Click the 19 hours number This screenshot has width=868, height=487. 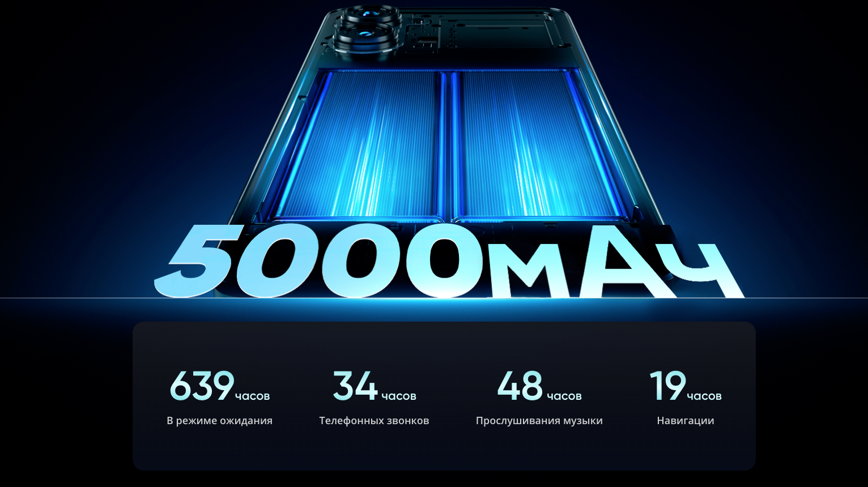[667, 386]
